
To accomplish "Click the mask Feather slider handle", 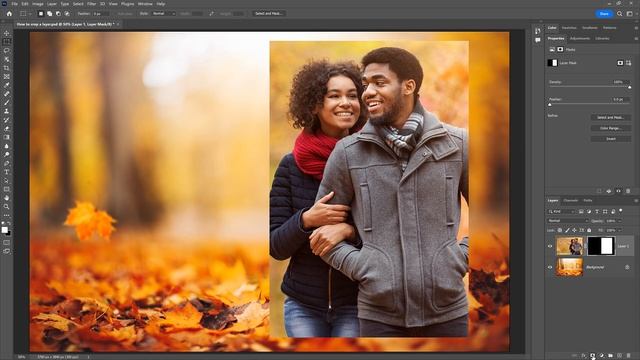I will coord(550,105).
